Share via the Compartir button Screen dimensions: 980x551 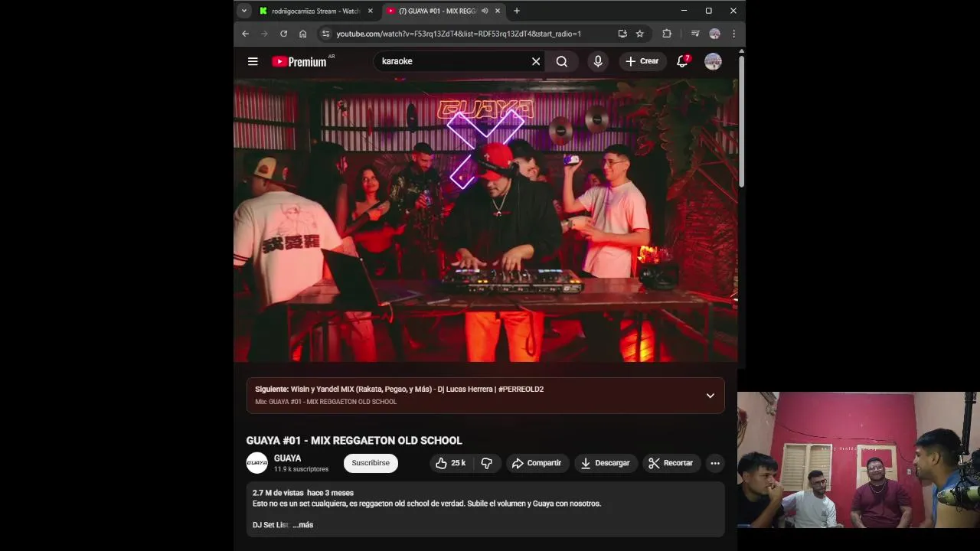click(537, 463)
